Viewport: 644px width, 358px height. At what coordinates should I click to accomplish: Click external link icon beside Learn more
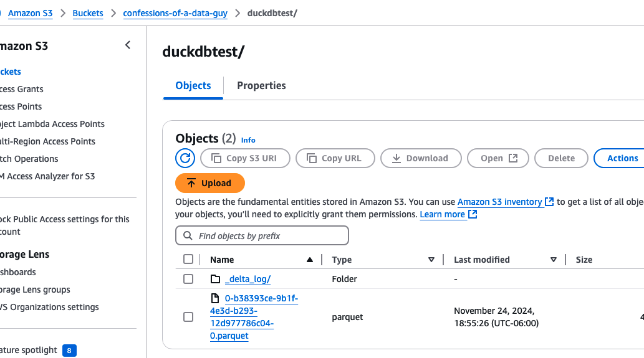click(473, 214)
